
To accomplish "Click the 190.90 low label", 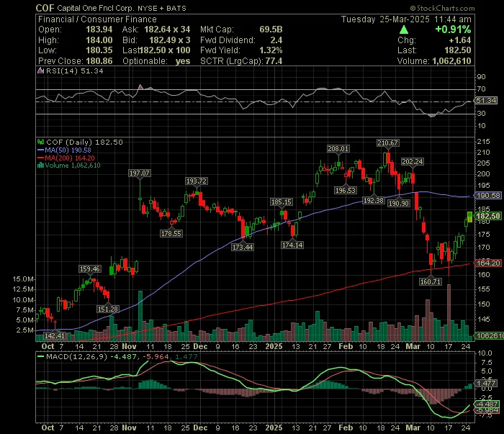I will click(x=399, y=204).
